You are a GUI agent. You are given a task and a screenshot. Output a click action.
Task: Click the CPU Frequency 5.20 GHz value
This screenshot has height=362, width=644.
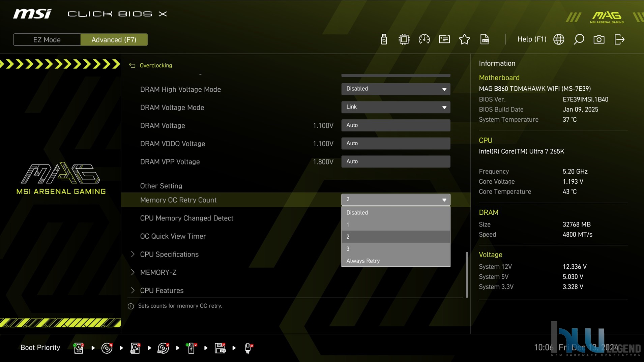pos(575,172)
